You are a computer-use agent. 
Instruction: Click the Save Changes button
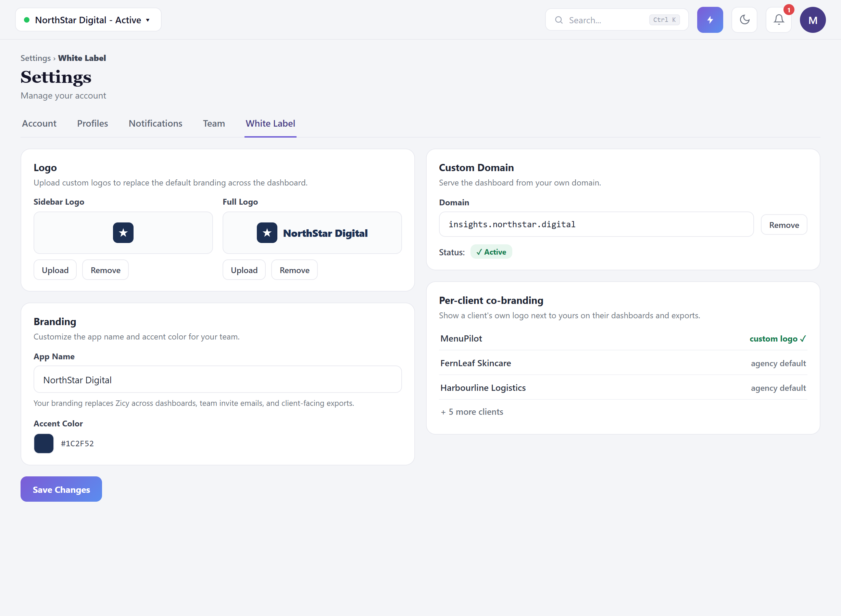click(x=61, y=489)
